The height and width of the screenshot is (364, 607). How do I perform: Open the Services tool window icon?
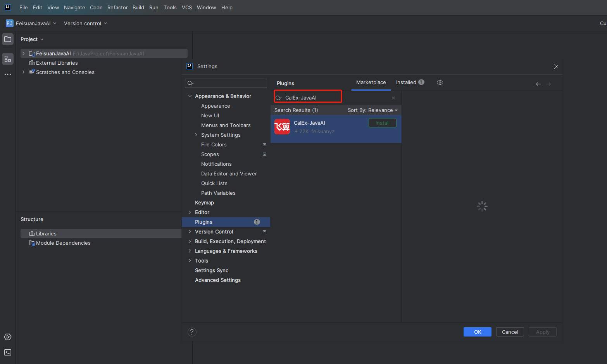point(8,337)
